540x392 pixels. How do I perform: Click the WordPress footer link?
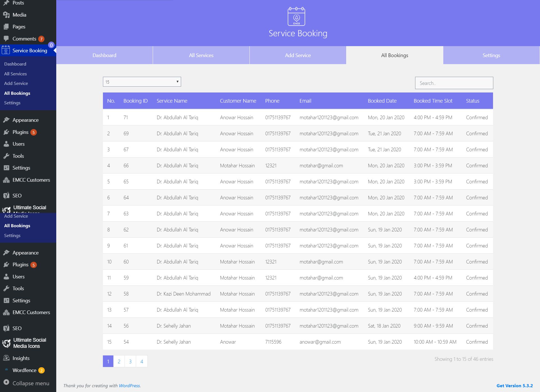pos(129,386)
